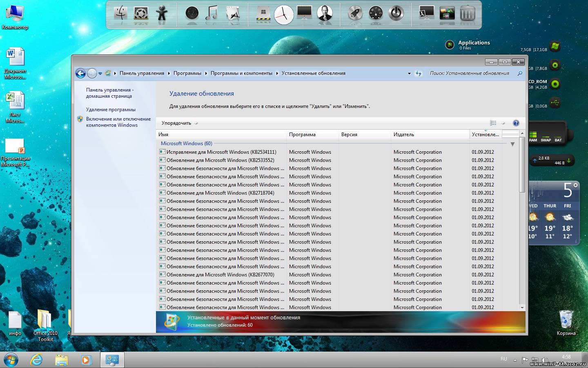Image resolution: width=588 pixels, height=368 pixels.
Task: Click the analog clock dock icon
Action: click(283, 15)
